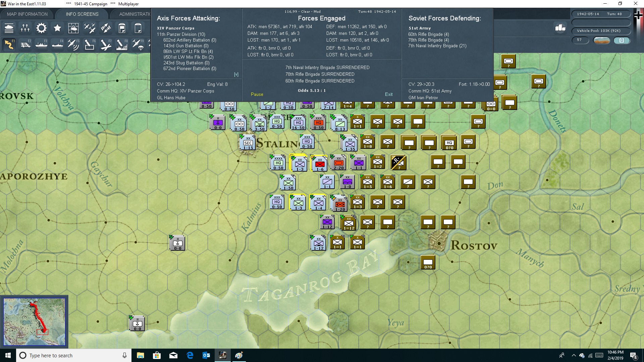Screen dimensions: 644x362
Task: Select the tank icon in the top toolbar
Action: (9, 28)
